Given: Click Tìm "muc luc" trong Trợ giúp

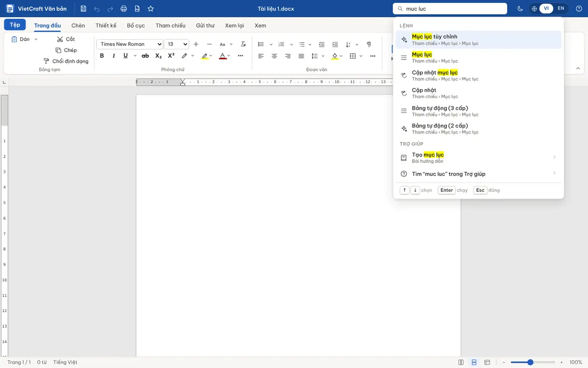Looking at the screenshot, I should click(x=478, y=174).
